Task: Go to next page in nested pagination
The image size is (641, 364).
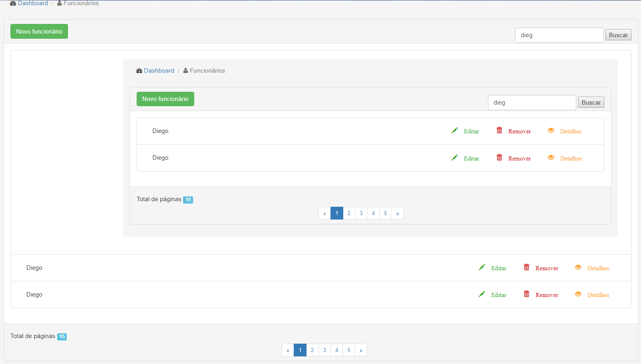Action: (398, 213)
